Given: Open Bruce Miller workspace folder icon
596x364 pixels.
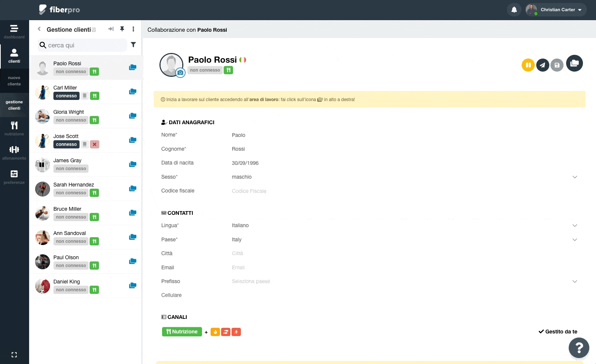Looking at the screenshot, I should (x=133, y=213).
